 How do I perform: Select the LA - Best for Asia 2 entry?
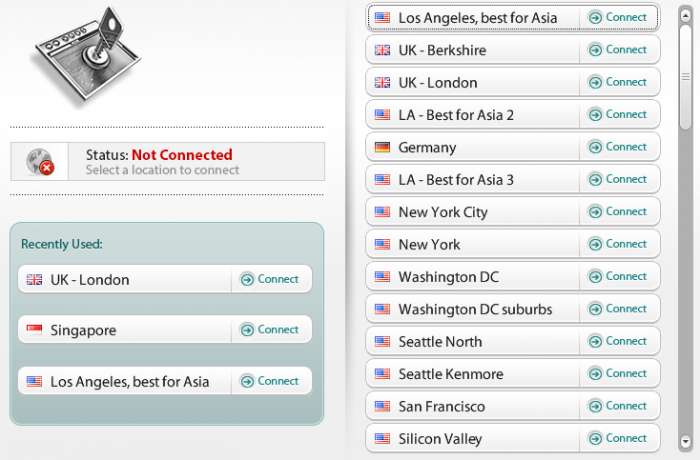(x=470, y=115)
